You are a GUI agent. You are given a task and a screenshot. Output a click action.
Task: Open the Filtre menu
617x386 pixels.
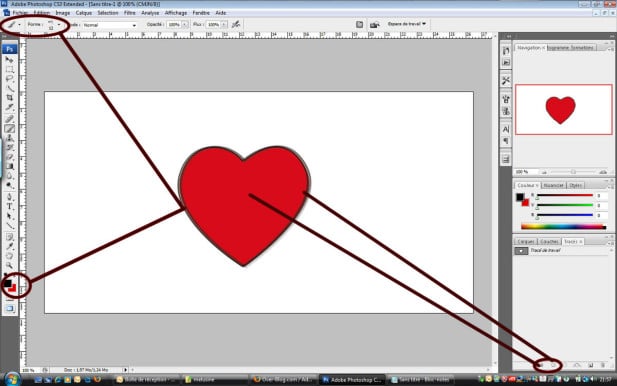[x=129, y=13]
